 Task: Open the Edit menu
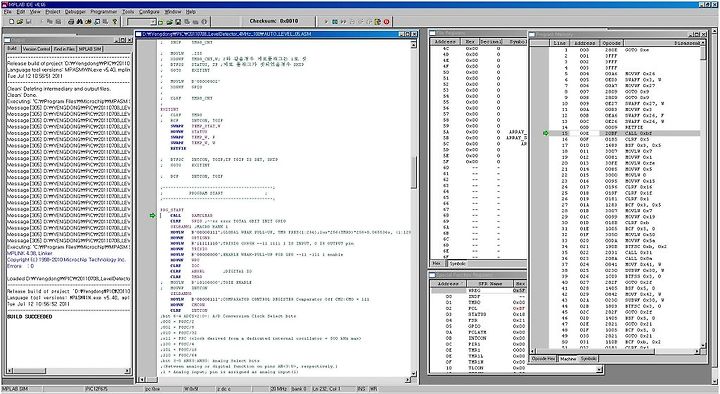click(21, 11)
